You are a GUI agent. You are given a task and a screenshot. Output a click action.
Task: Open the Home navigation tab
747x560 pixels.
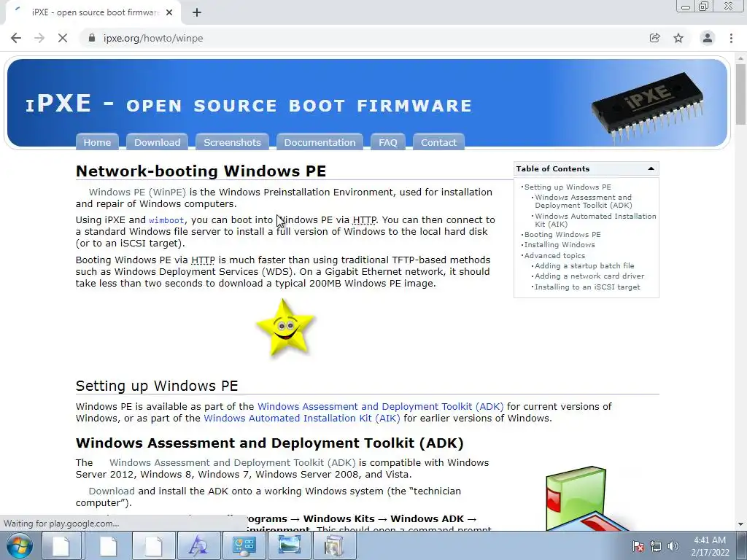tap(97, 142)
